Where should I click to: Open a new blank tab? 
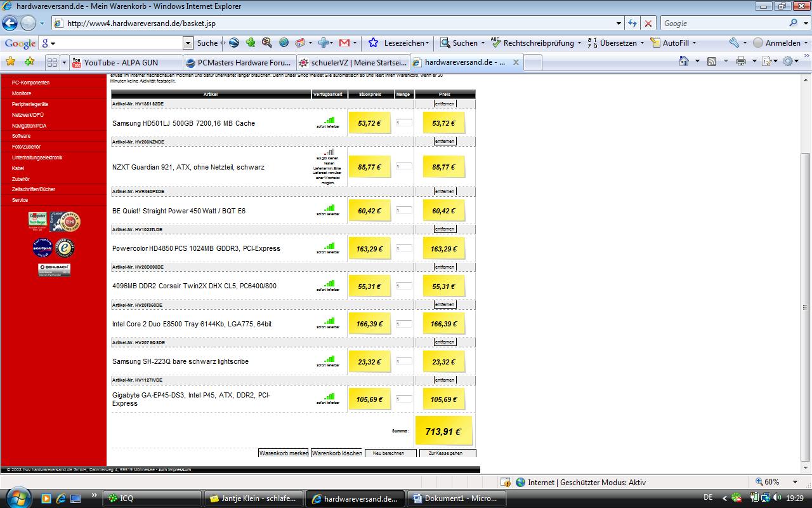point(533,62)
